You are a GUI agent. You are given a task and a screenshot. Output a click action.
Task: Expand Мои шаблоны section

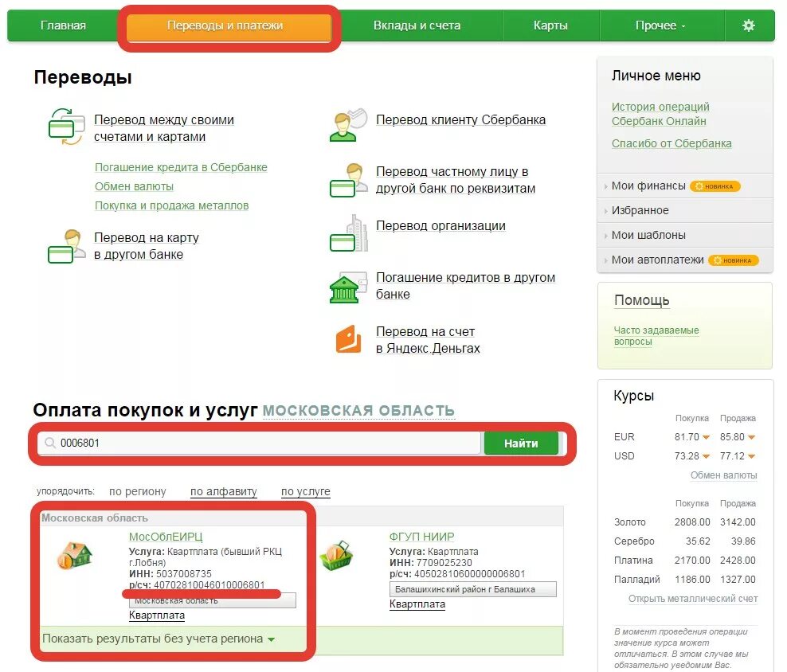point(648,235)
